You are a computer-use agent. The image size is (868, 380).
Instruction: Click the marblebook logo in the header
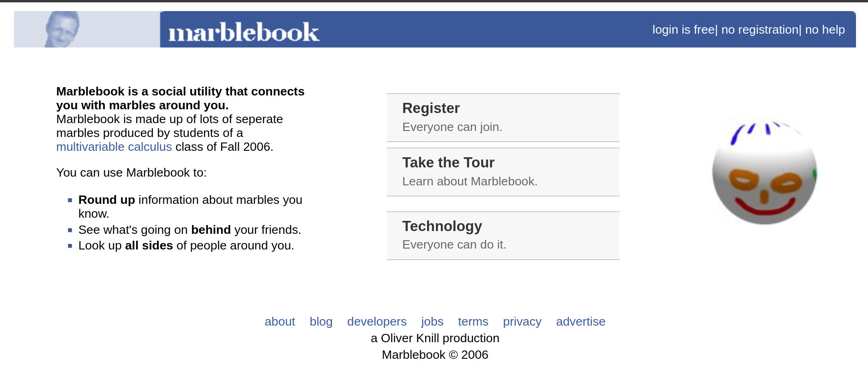tap(244, 32)
